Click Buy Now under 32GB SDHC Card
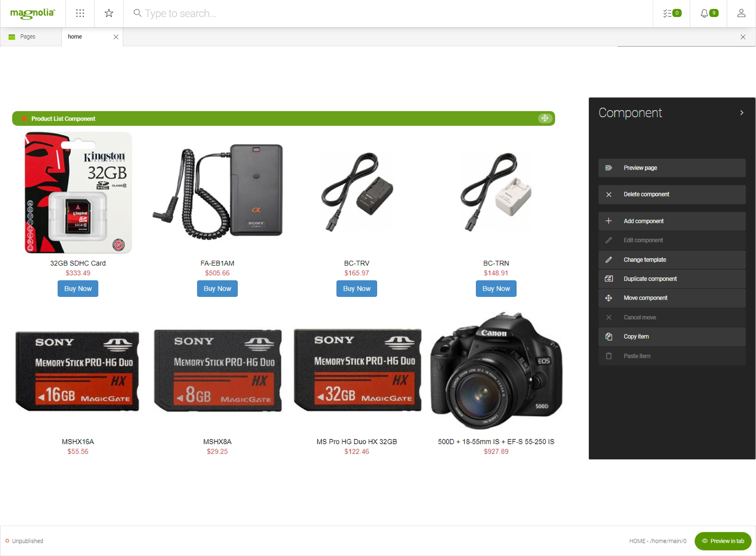The image size is (756, 556). click(x=78, y=288)
